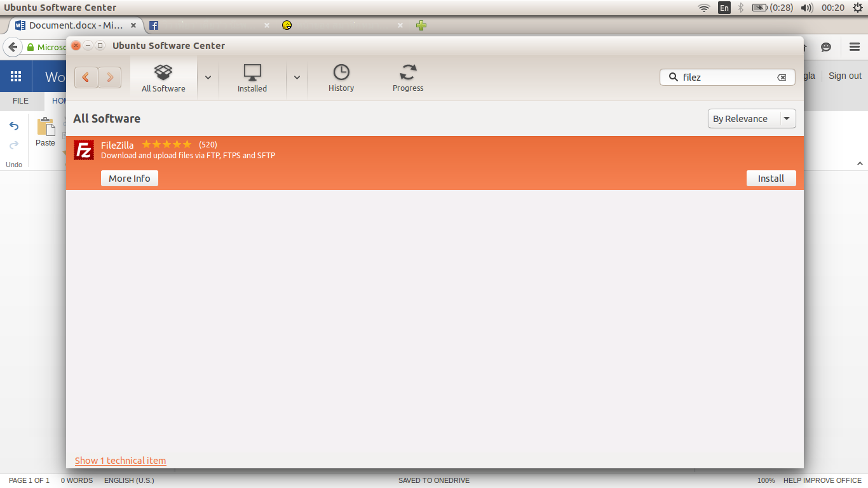Open the By Relevance sort dropdown

[x=752, y=119]
